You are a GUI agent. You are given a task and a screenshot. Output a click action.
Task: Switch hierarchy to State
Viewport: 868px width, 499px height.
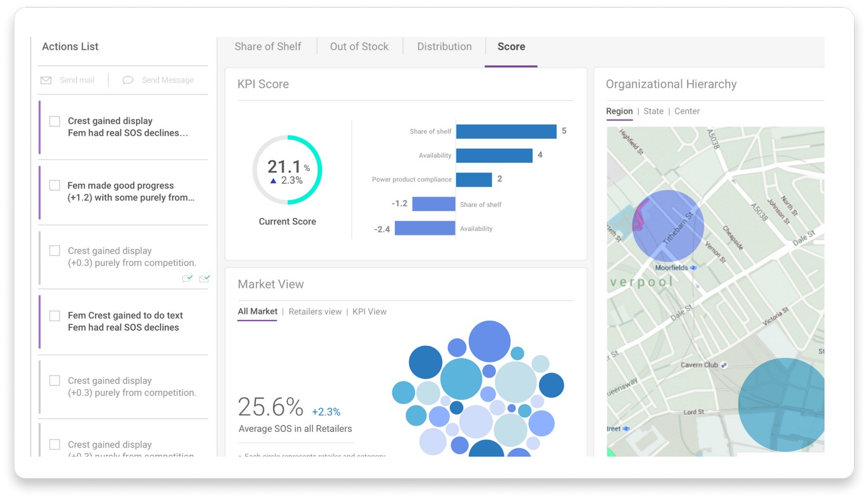click(x=653, y=111)
